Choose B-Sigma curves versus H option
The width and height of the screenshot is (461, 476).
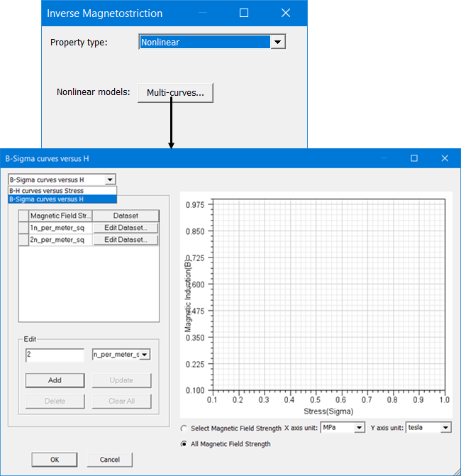pos(62,199)
